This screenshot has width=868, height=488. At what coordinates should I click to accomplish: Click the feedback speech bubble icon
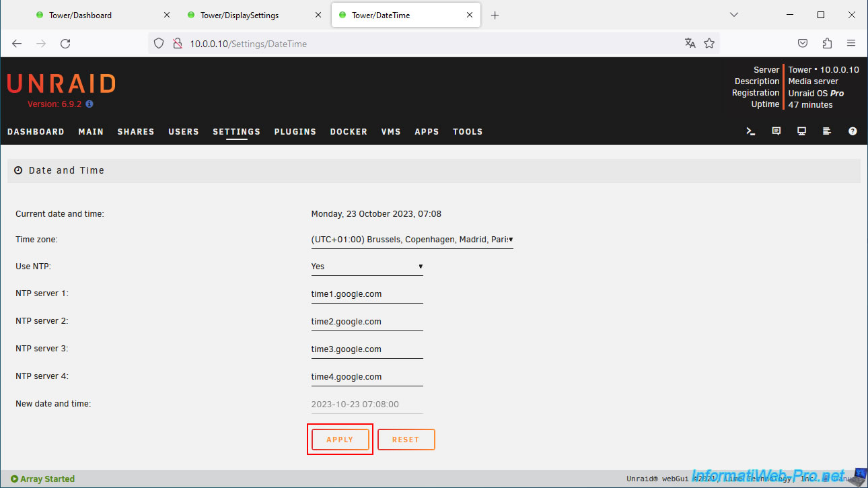coord(776,132)
